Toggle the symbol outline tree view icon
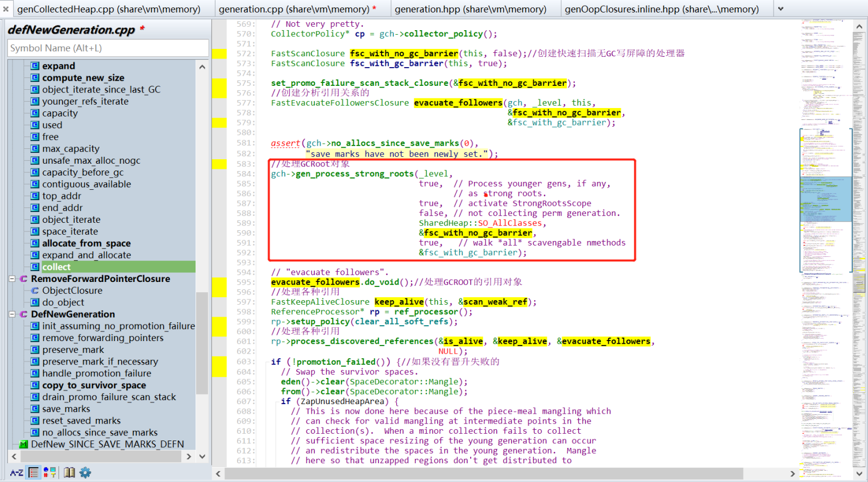 tap(34, 472)
